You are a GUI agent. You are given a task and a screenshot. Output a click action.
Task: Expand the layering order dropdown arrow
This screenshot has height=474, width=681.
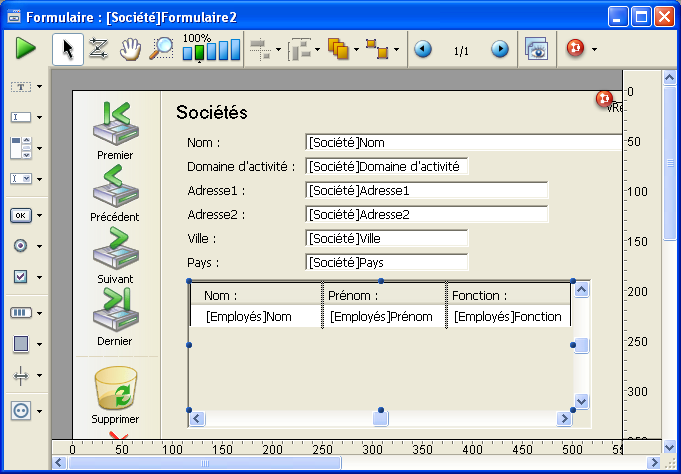tap(357, 49)
